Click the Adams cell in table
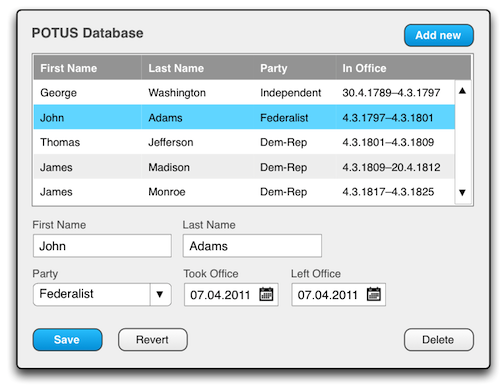This screenshot has width=504, height=389. 198,117
